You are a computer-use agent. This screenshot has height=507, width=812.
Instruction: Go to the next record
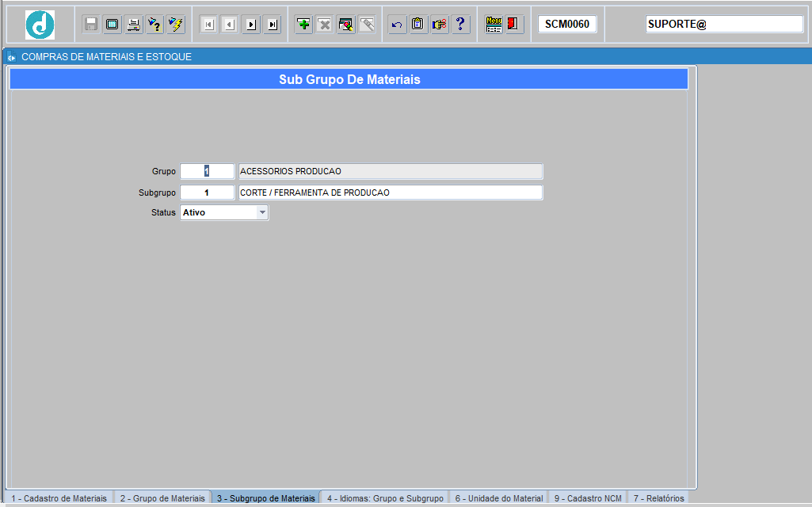(251, 25)
